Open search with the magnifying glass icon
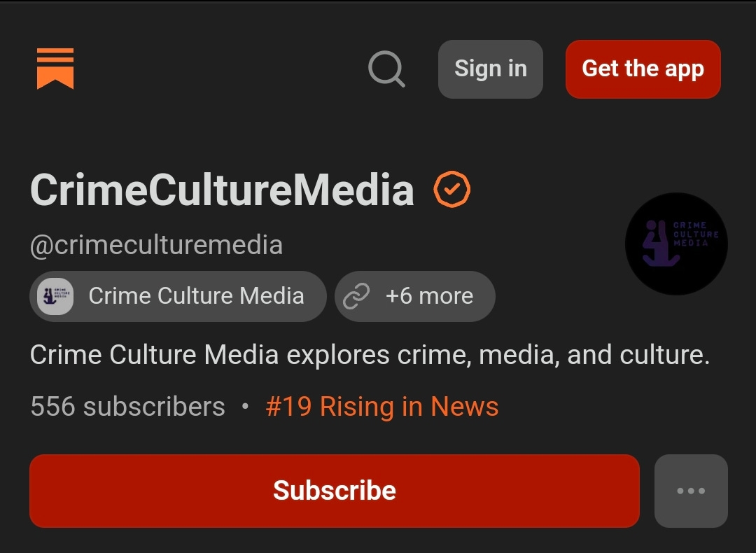Viewport: 756px width, 553px height. 386,69
